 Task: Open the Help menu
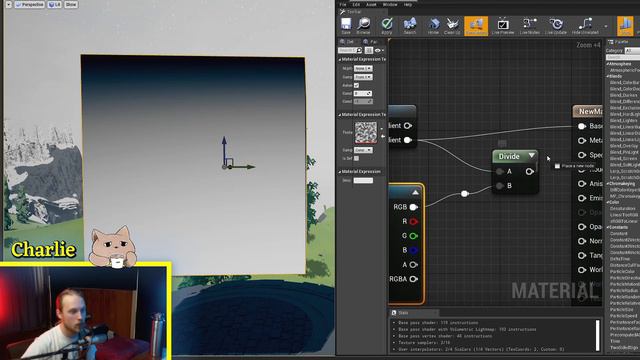click(408, 4)
